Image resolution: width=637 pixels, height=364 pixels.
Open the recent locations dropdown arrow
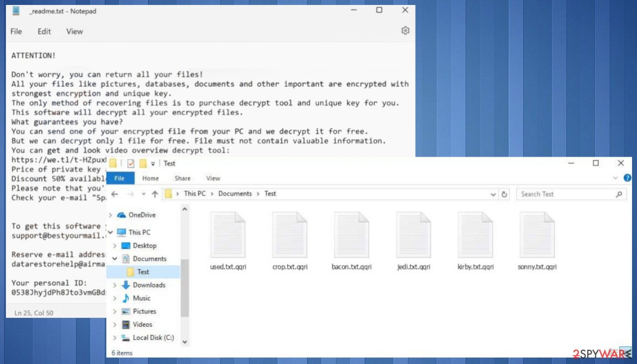(144, 194)
